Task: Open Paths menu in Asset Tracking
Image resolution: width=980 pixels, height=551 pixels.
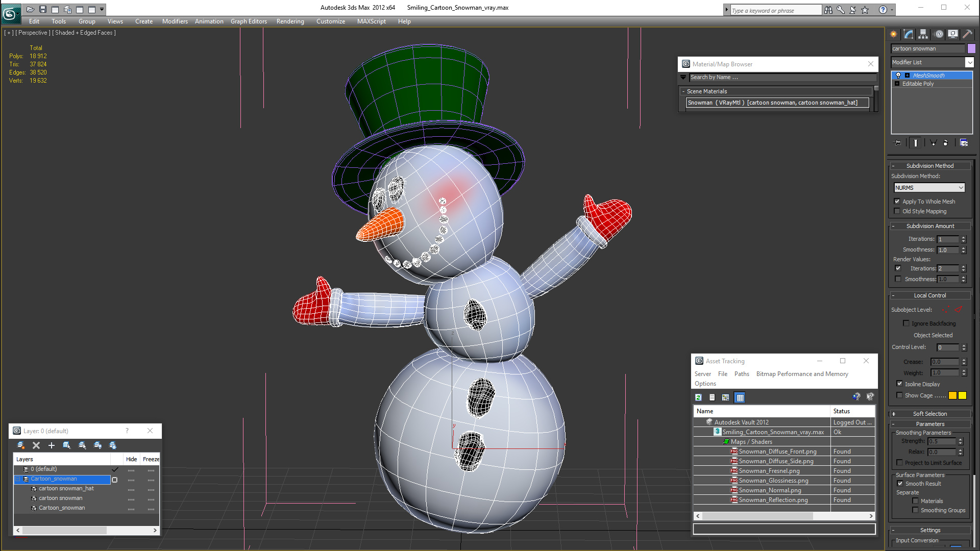Action: [x=742, y=374]
